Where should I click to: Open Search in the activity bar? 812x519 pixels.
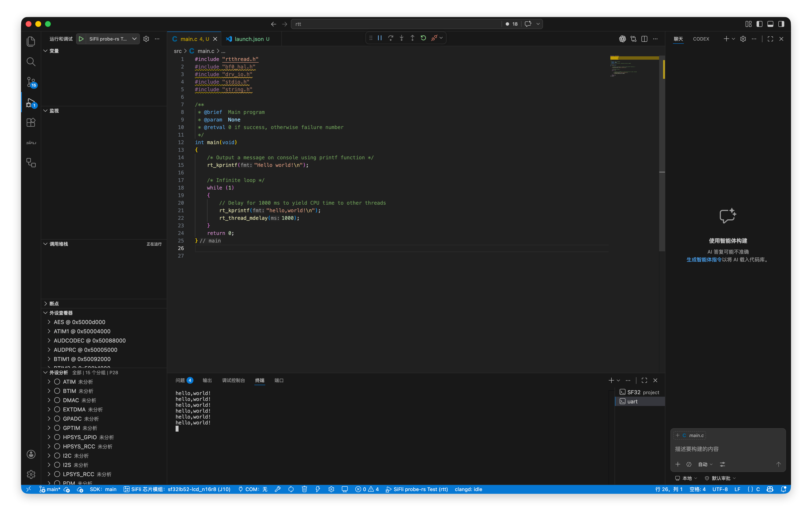click(x=31, y=62)
